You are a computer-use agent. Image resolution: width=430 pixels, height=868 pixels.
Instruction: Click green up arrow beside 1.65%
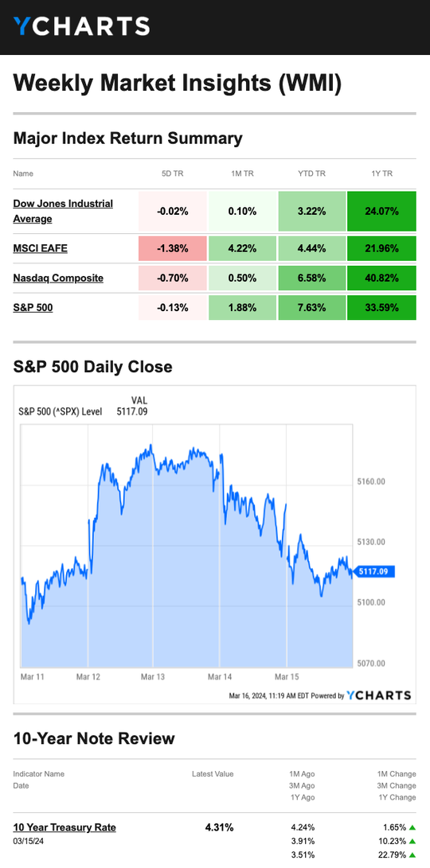412,827
